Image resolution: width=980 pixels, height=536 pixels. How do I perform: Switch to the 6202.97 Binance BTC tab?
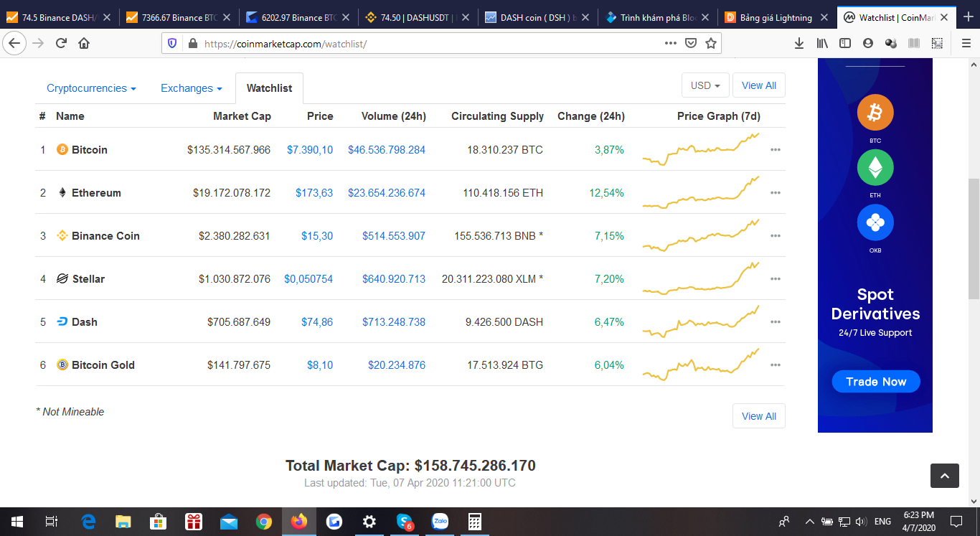(298, 17)
